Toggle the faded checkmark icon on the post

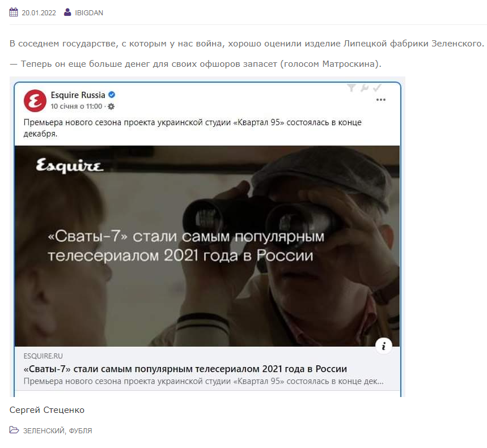pyautogui.click(x=377, y=88)
